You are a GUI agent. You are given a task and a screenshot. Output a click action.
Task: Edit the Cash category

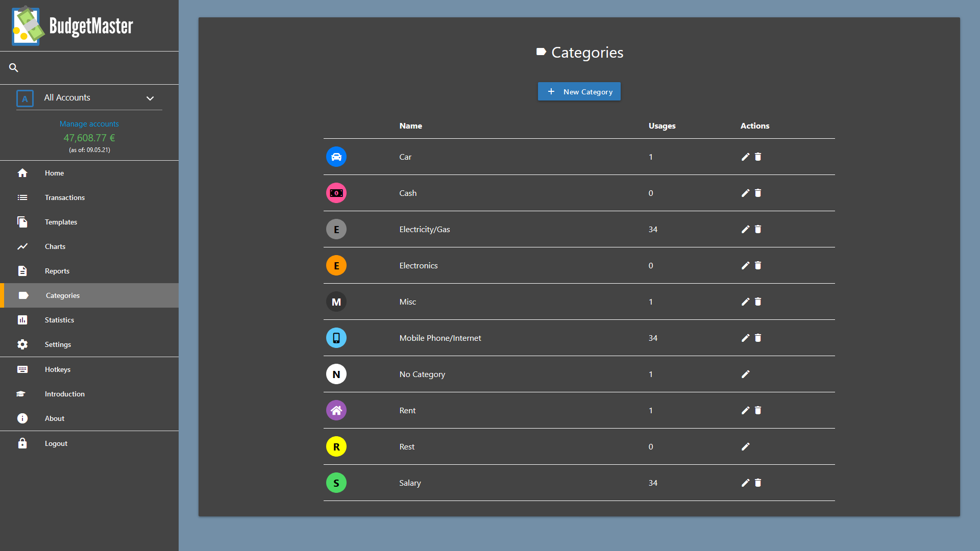[x=745, y=193]
